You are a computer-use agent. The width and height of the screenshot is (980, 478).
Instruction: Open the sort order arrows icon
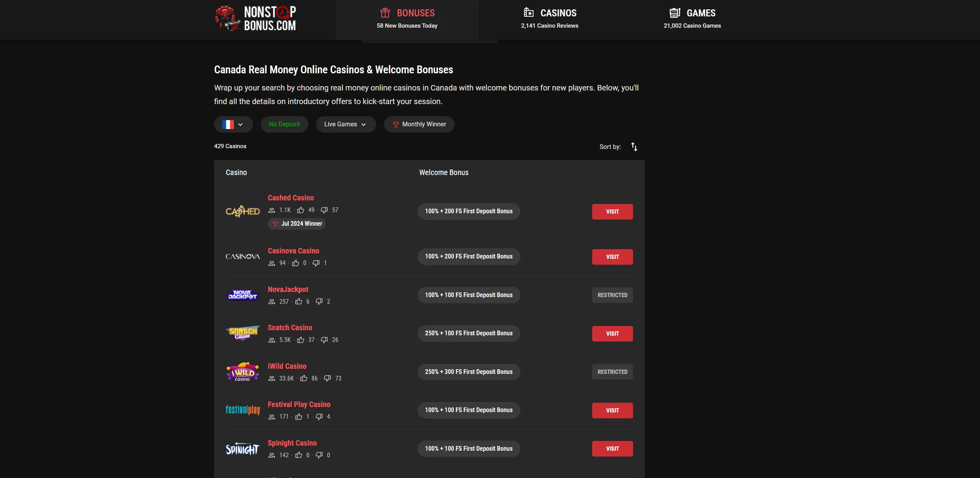pos(634,147)
